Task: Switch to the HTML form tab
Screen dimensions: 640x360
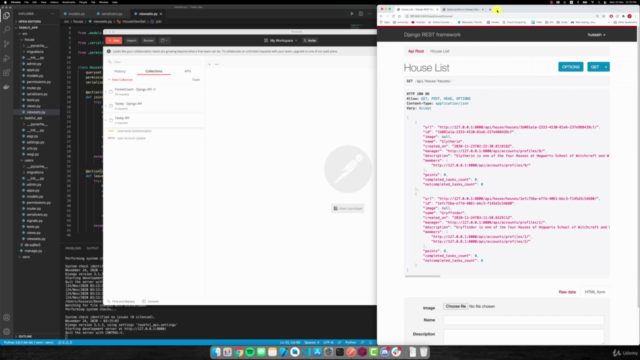Action: point(595,292)
